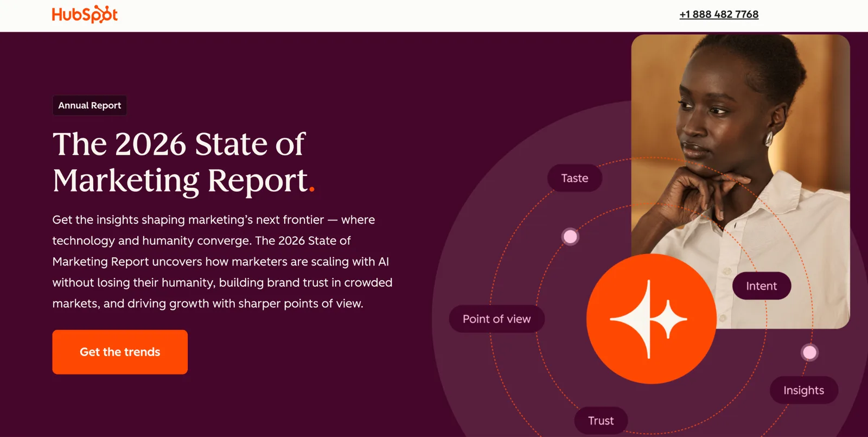Click the orange sparkle star icon
Image resolution: width=868 pixels, height=437 pixels.
click(x=651, y=319)
